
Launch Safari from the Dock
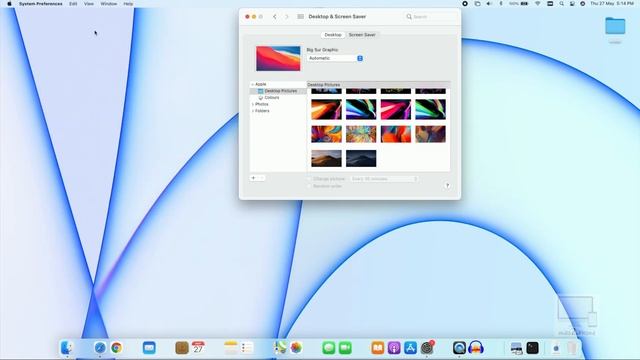(100, 348)
